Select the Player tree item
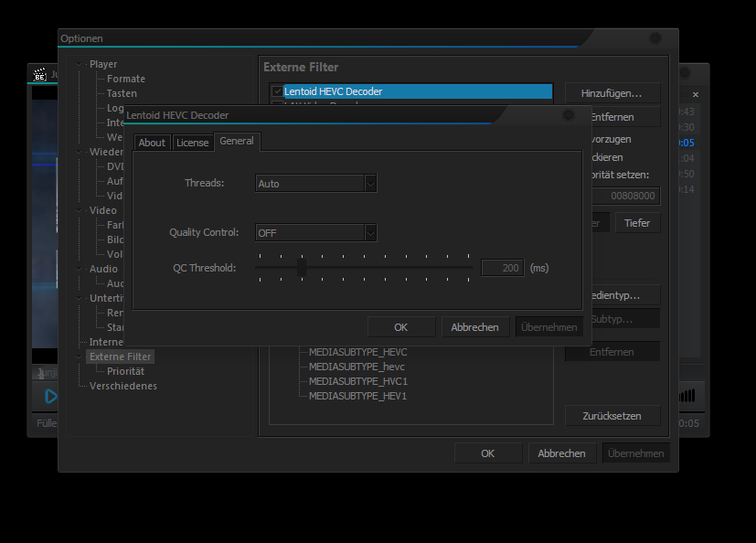 [x=103, y=64]
